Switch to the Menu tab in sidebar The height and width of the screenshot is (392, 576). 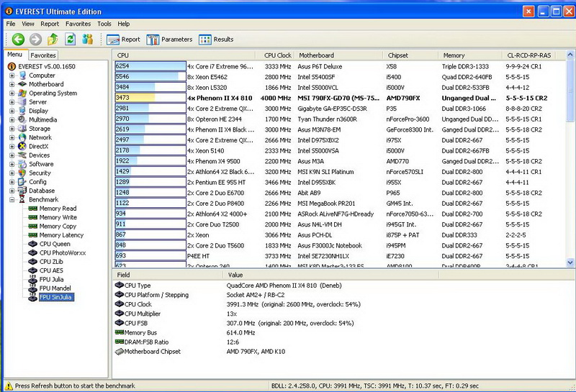[14, 55]
